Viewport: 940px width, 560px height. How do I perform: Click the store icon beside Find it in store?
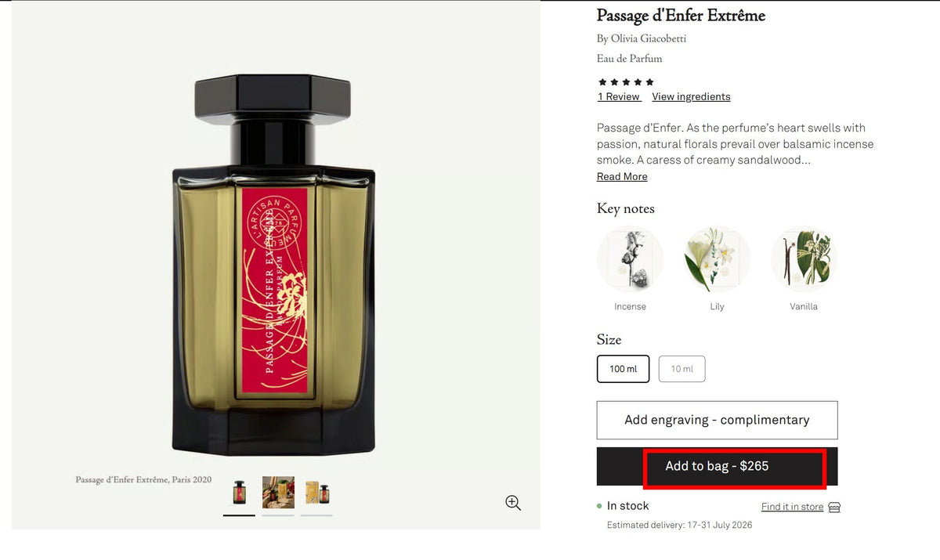834,507
